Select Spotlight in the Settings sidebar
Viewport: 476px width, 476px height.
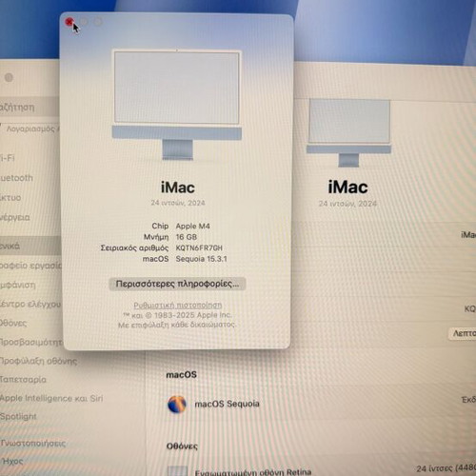(18, 416)
